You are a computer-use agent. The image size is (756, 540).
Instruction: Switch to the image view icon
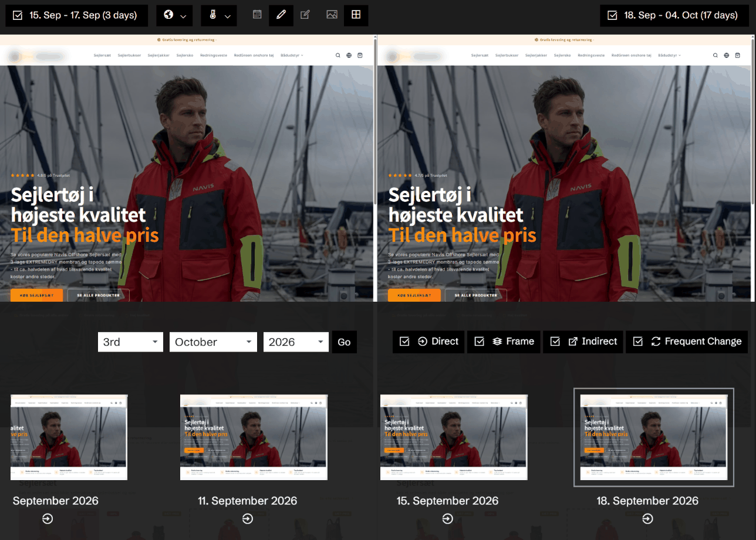click(x=332, y=15)
